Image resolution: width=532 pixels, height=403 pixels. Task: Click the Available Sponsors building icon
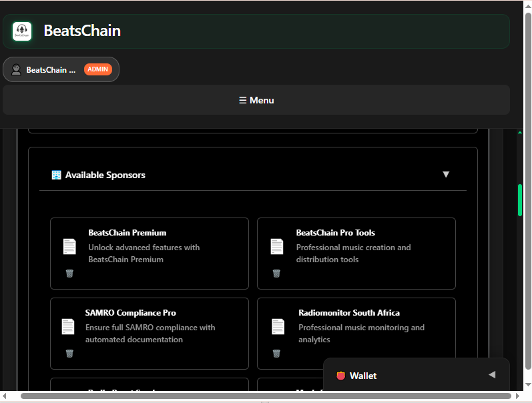[56, 175]
